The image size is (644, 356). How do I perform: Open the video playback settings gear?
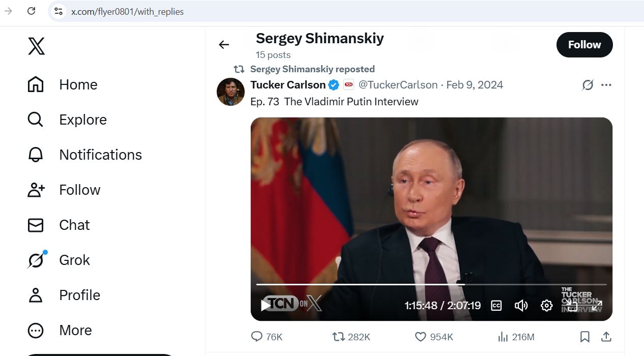[546, 305]
